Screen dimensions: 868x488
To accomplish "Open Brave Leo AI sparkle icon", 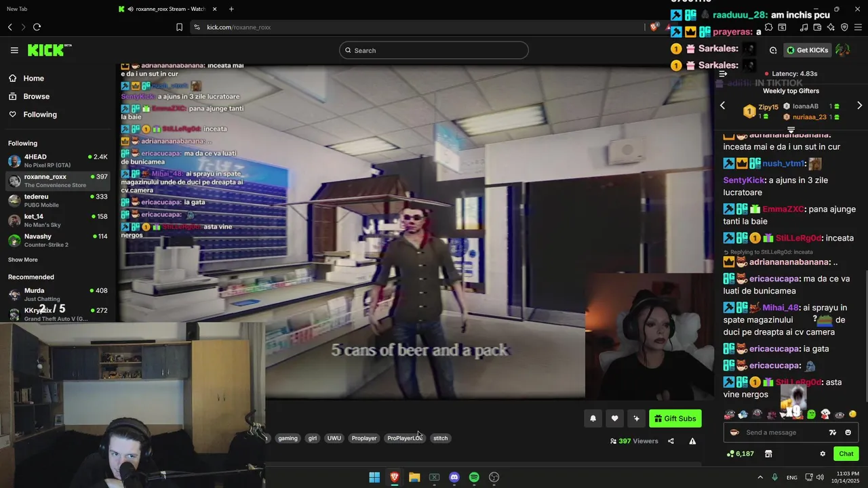I will click(831, 27).
